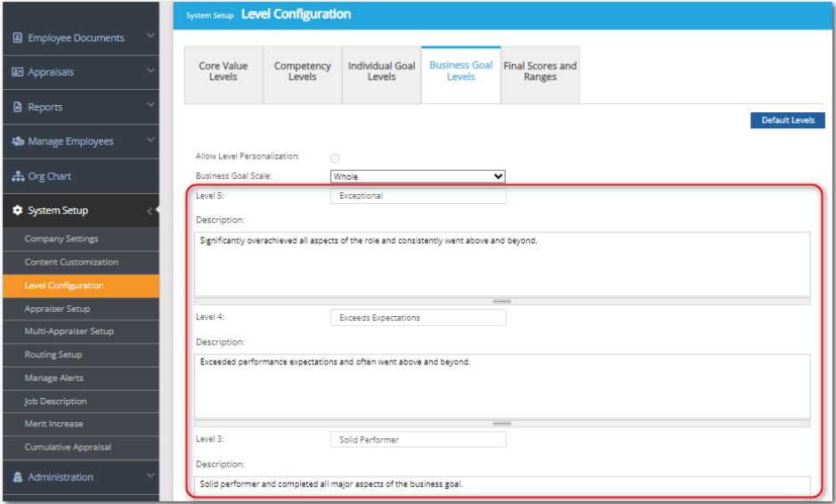This screenshot has width=836, height=504.
Task: Click the Default Levels button
Action: click(x=787, y=120)
